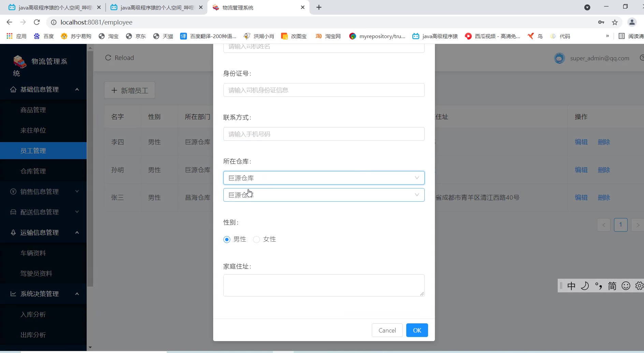Collapse the 基础信息管理 sidebar section
Image resolution: width=644 pixels, height=353 pixels.
tap(43, 89)
